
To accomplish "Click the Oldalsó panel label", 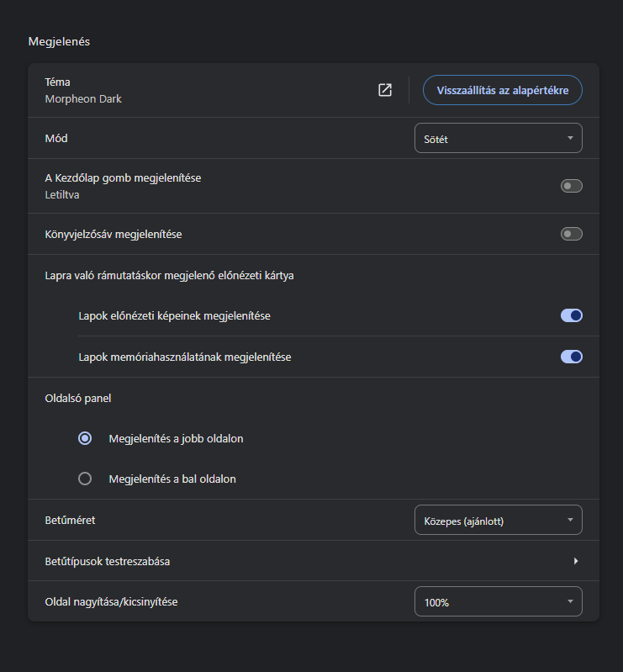I will pyautogui.click(x=78, y=398).
